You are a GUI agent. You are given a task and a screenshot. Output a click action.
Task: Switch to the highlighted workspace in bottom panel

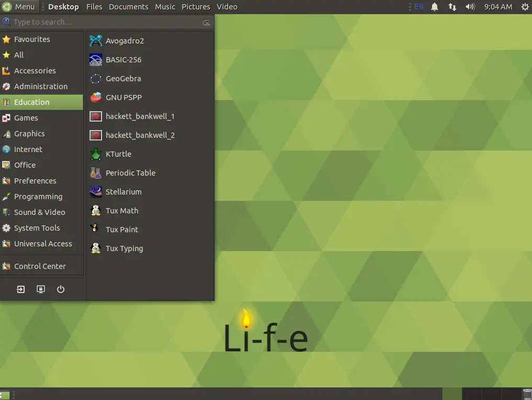tap(452, 394)
